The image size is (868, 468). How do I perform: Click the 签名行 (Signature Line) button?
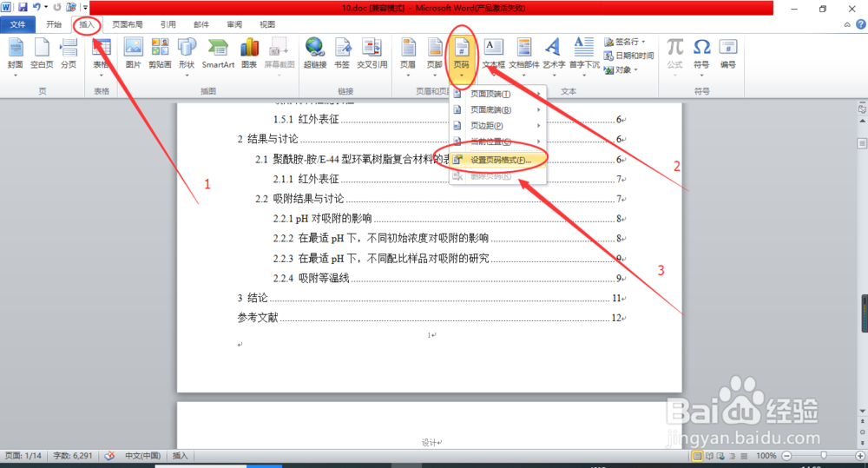click(624, 42)
